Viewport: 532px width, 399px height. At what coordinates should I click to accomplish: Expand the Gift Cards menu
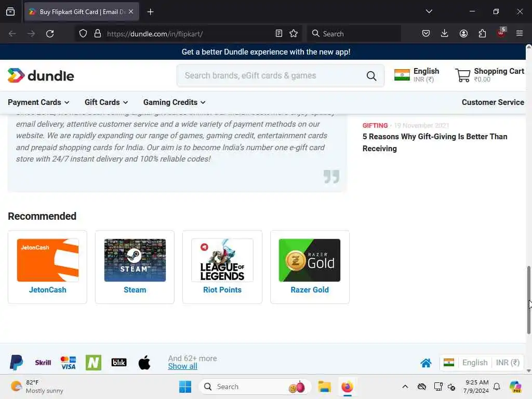pyautogui.click(x=106, y=102)
